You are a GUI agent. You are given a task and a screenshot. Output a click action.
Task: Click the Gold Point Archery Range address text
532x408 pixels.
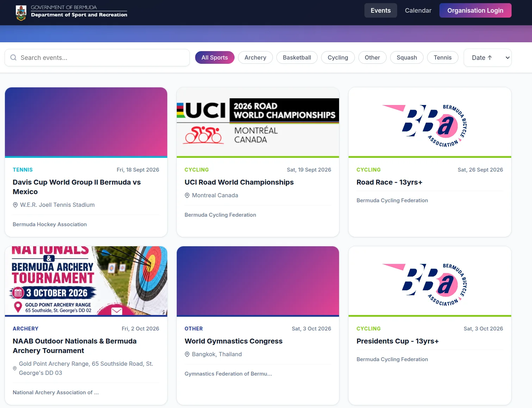tap(86, 368)
